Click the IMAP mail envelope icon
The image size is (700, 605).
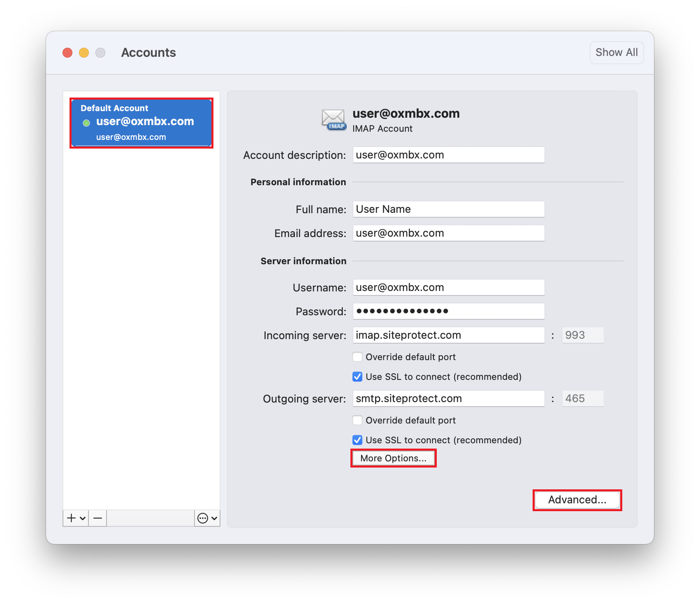click(334, 120)
